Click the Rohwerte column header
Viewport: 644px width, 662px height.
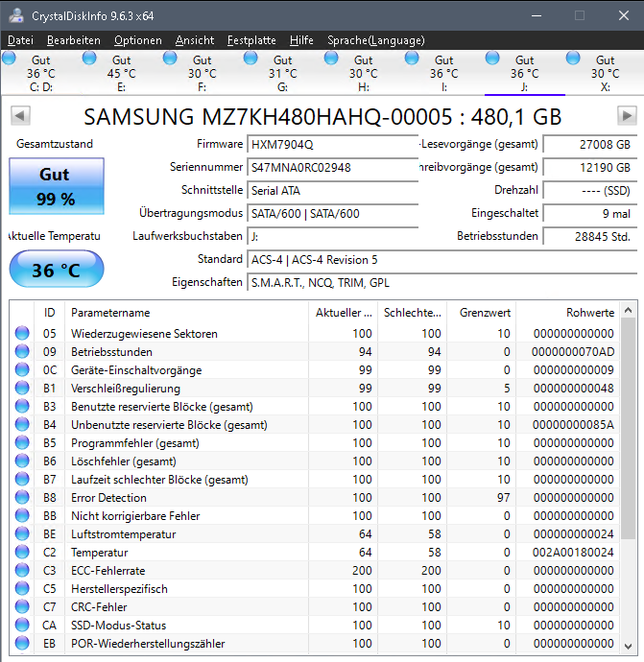click(x=567, y=313)
